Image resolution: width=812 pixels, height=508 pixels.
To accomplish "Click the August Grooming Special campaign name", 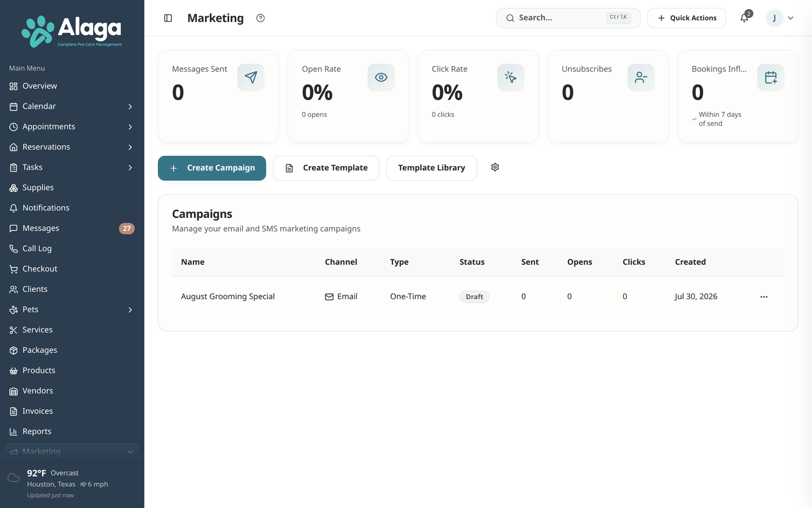I will 228,297.
